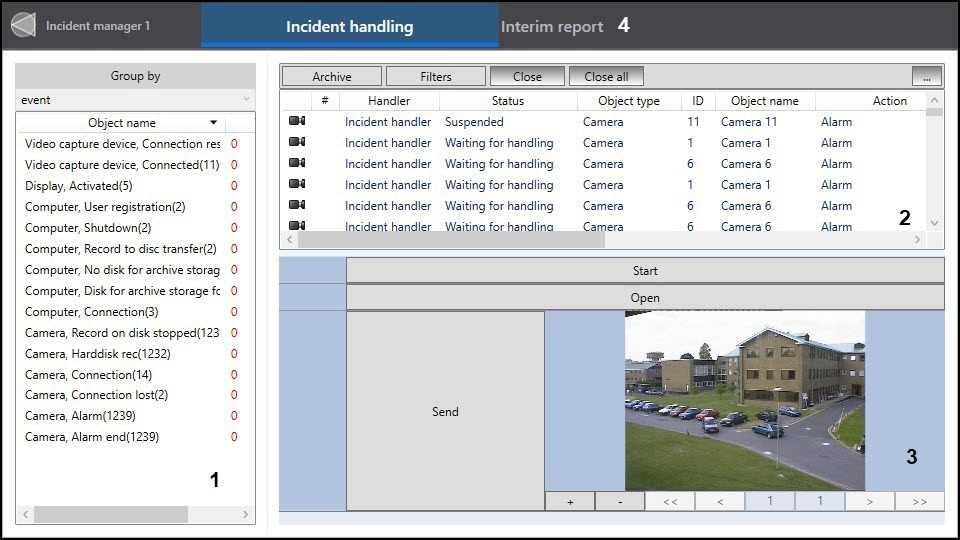The image size is (960, 540).
Task: Jump to last frame with >> button
Action: pyautogui.click(x=919, y=502)
